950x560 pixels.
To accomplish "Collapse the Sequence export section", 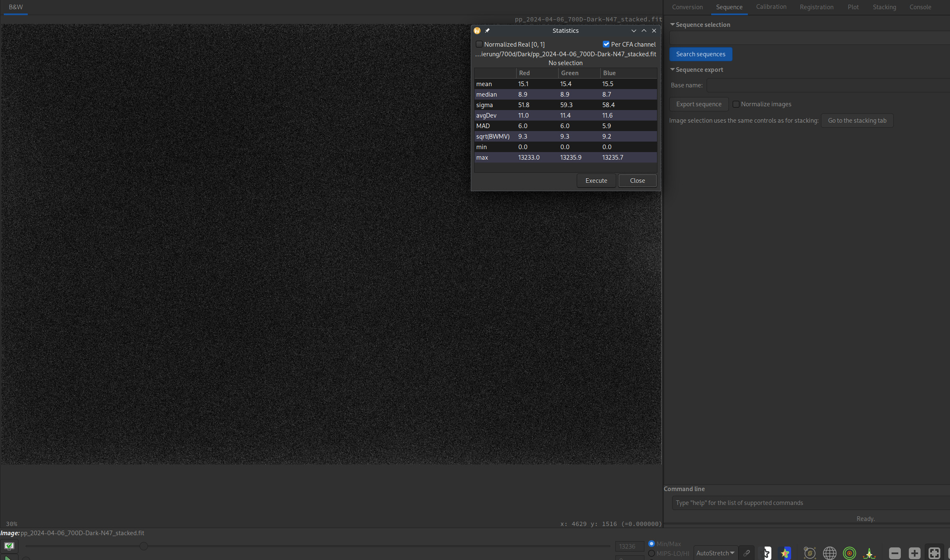I will coord(673,69).
